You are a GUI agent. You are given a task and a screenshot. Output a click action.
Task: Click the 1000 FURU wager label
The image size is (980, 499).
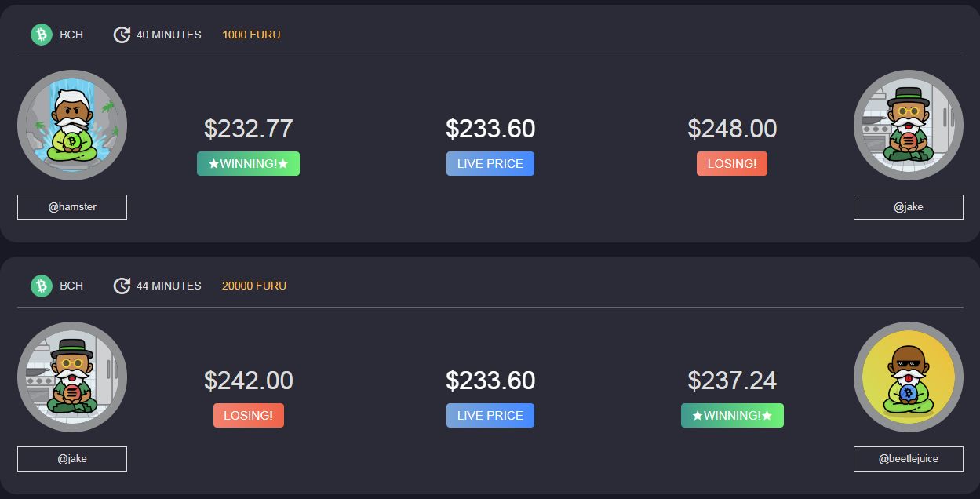point(251,35)
